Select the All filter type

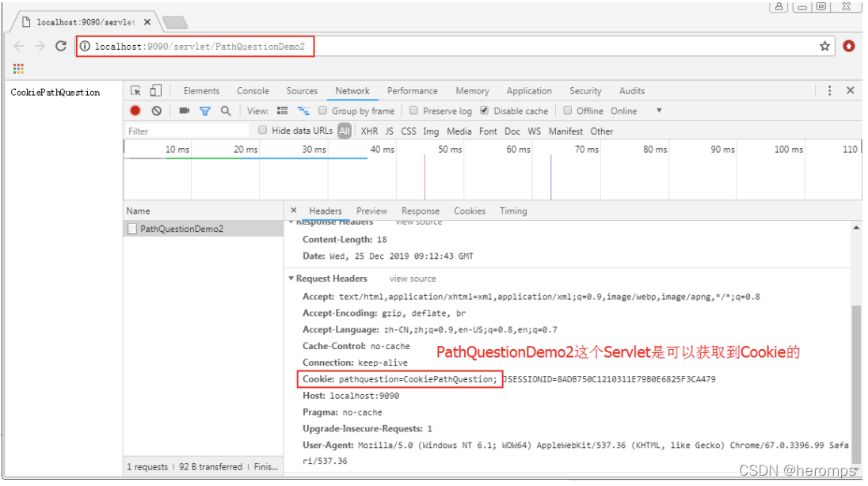345,131
